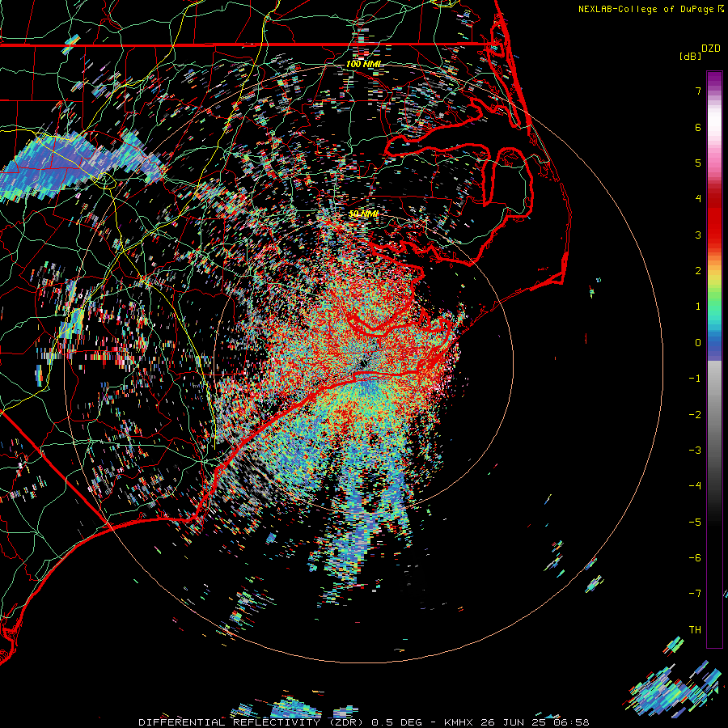728x728 pixels.
Task: Click the DZD label above the scale
Action: point(711,49)
